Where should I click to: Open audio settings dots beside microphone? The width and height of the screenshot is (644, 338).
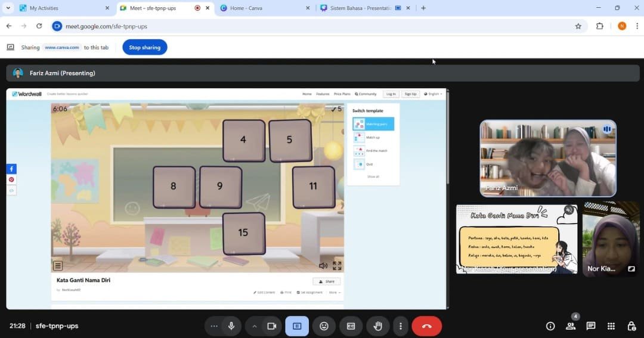[214, 326]
